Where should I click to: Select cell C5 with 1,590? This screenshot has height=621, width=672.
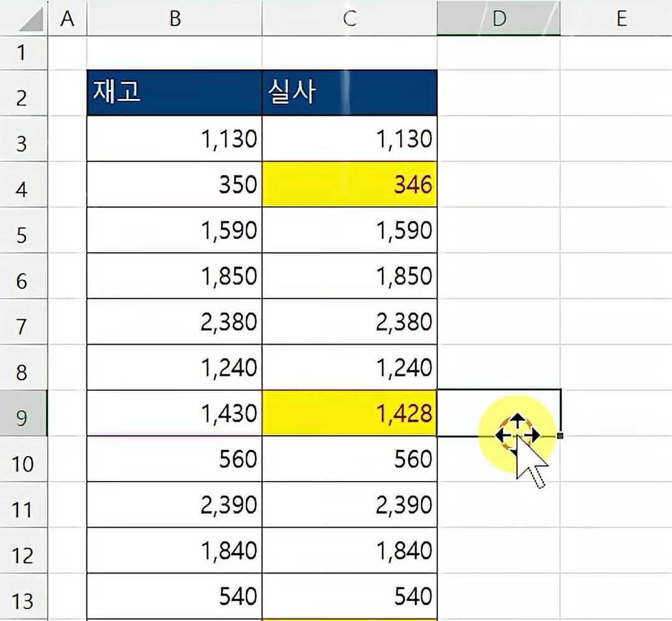(349, 231)
